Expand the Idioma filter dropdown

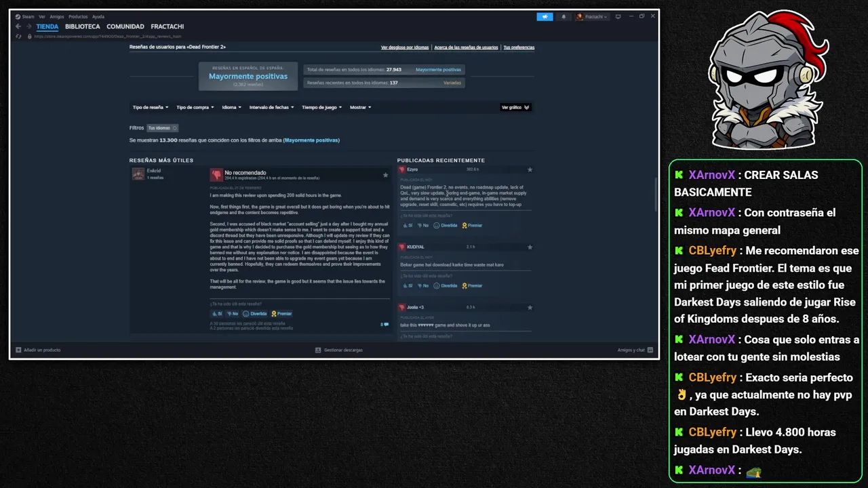coord(231,107)
